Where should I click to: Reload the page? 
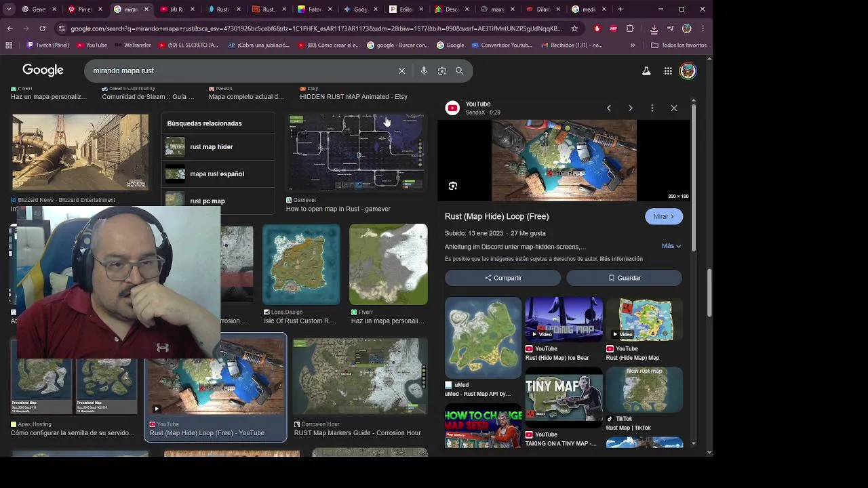coord(42,28)
